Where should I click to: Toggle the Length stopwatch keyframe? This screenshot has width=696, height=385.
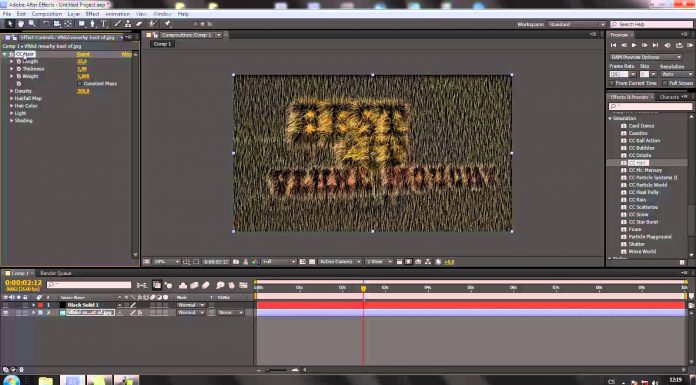pyautogui.click(x=19, y=62)
